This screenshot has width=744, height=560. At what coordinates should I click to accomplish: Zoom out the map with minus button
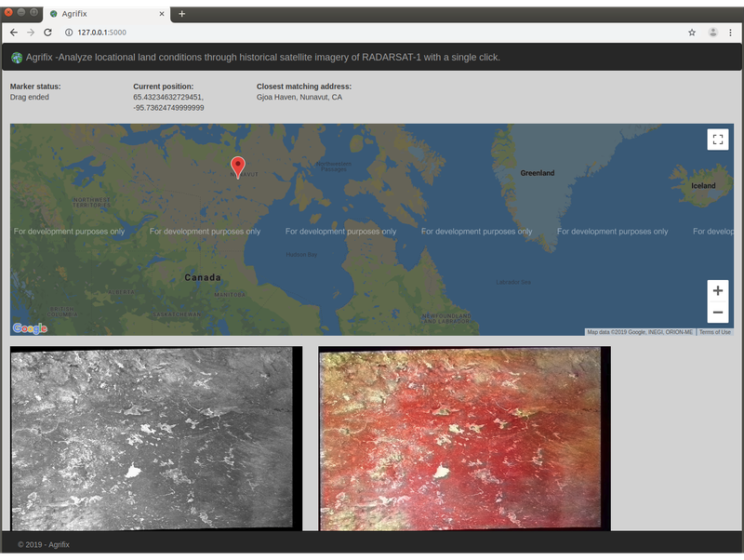coord(717,313)
